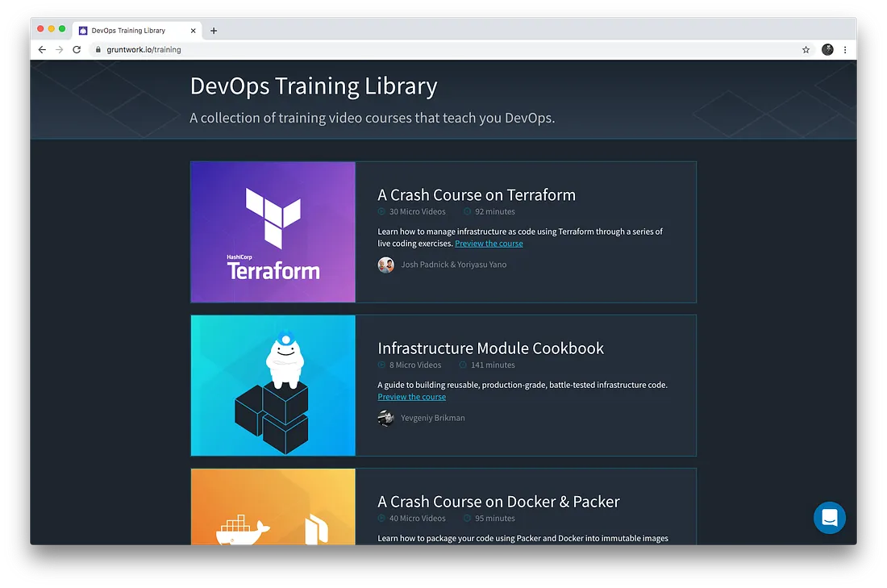Click the "8 Micro Videos" text
Viewport: 887px width, 588px height.
(x=415, y=365)
